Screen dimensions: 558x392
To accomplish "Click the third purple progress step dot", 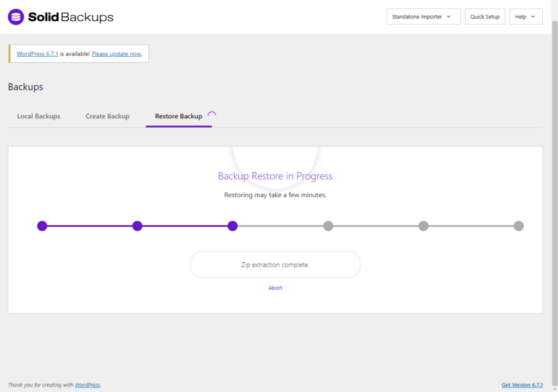I will coord(233,226).
